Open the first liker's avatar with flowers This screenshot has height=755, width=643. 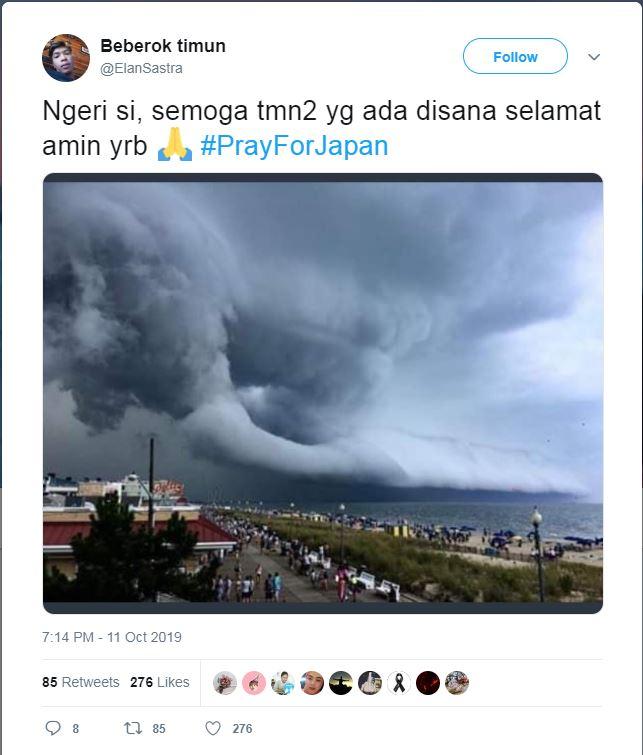click(x=225, y=683)
